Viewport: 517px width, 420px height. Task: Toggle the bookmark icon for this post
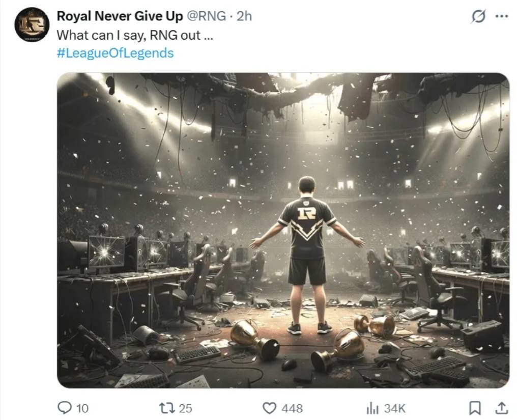click(x=475, y=408)
